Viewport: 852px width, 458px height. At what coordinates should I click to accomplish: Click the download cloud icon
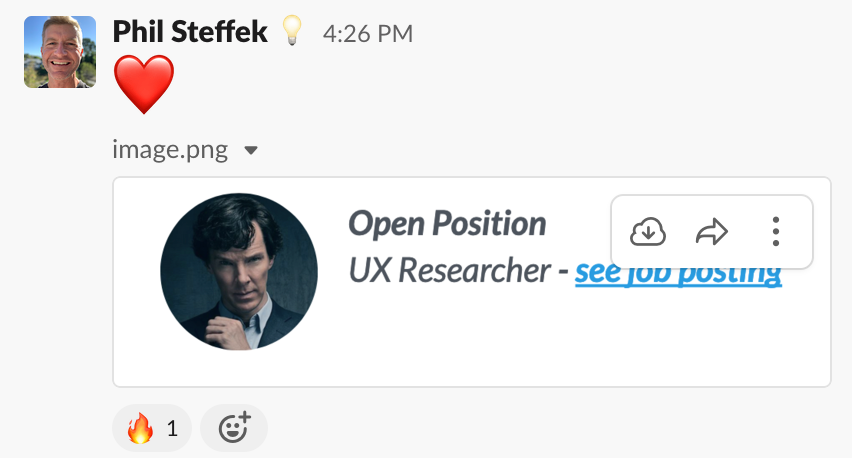point(648,232)
